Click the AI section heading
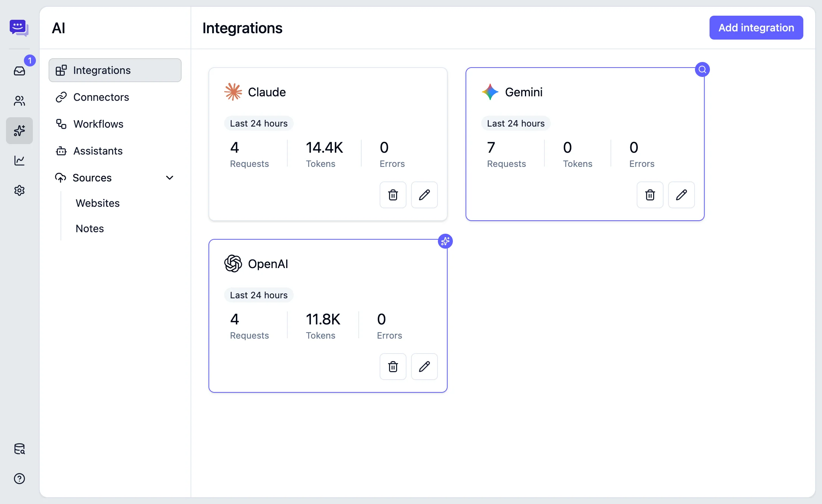The width and height of the screenshot is (822, 504). pyautogui.click(x=59, y=28)
